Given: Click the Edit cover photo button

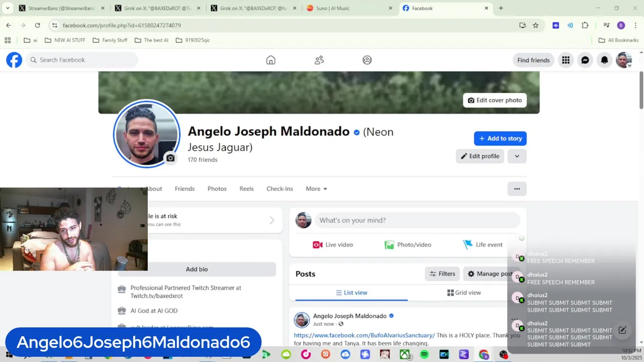Looking at the screenshot, I should coord(495,101).
